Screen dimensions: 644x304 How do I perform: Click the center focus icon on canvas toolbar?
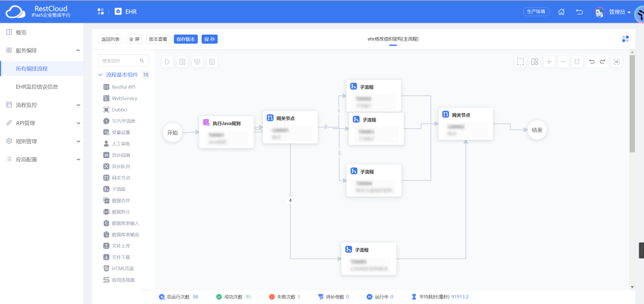tap(617, 62)
